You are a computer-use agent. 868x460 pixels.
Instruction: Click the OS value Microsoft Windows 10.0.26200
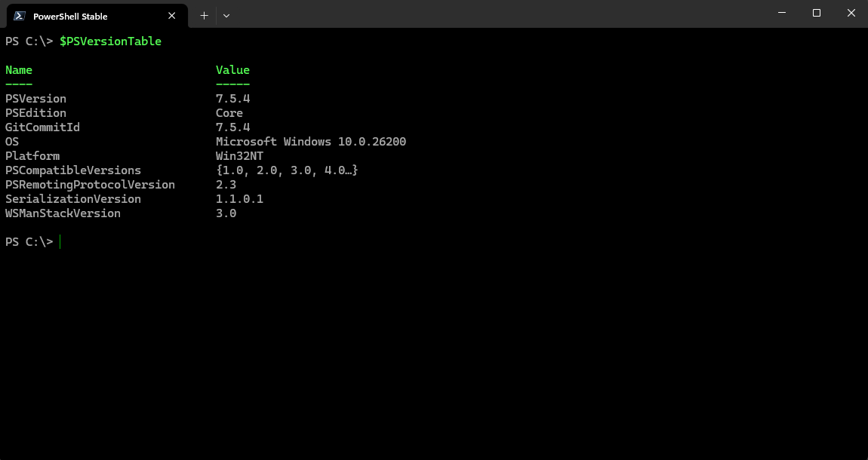(312, 141)
